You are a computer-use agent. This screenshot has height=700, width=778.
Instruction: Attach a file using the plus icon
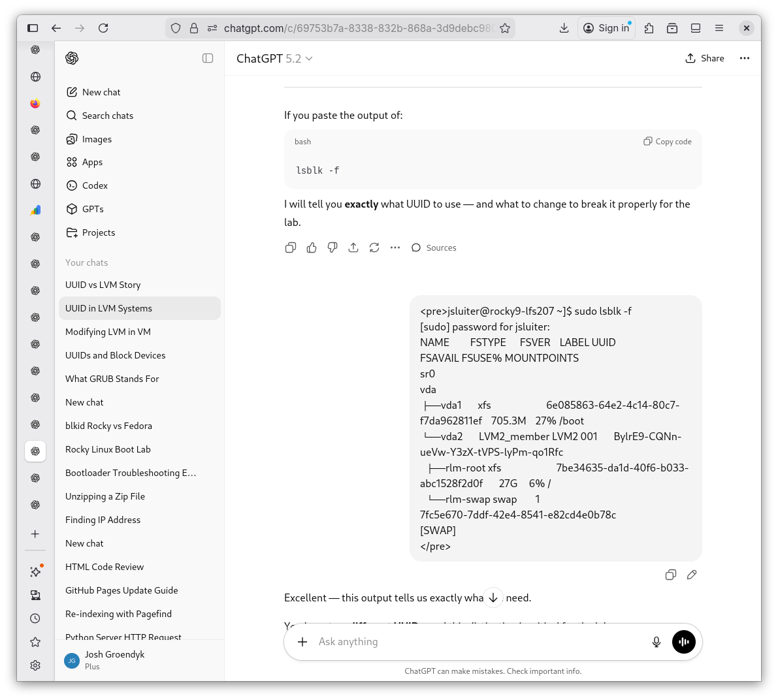(x=302, y=642)
